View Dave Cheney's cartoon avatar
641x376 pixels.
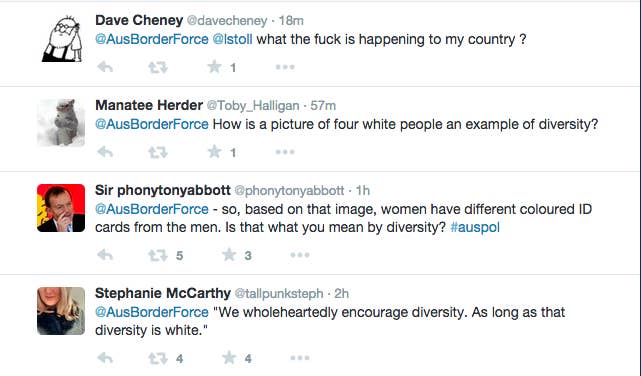tap(62, 39)
